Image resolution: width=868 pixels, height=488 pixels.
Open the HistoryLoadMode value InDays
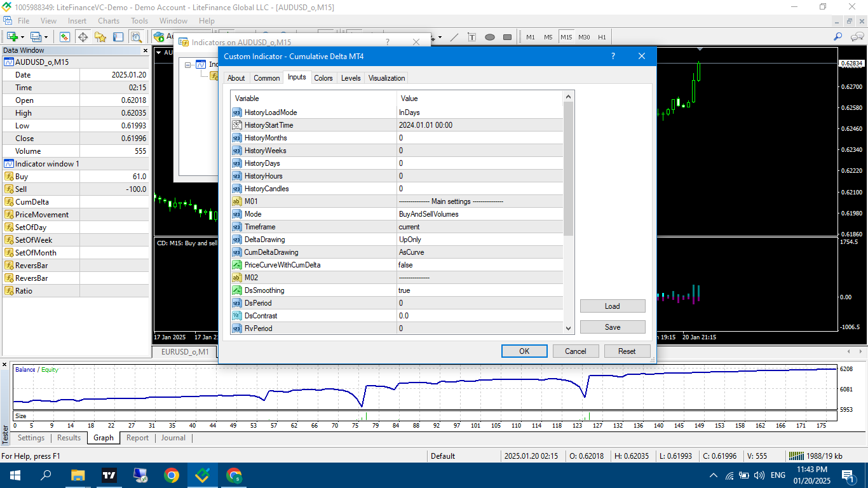pos(480,112)
